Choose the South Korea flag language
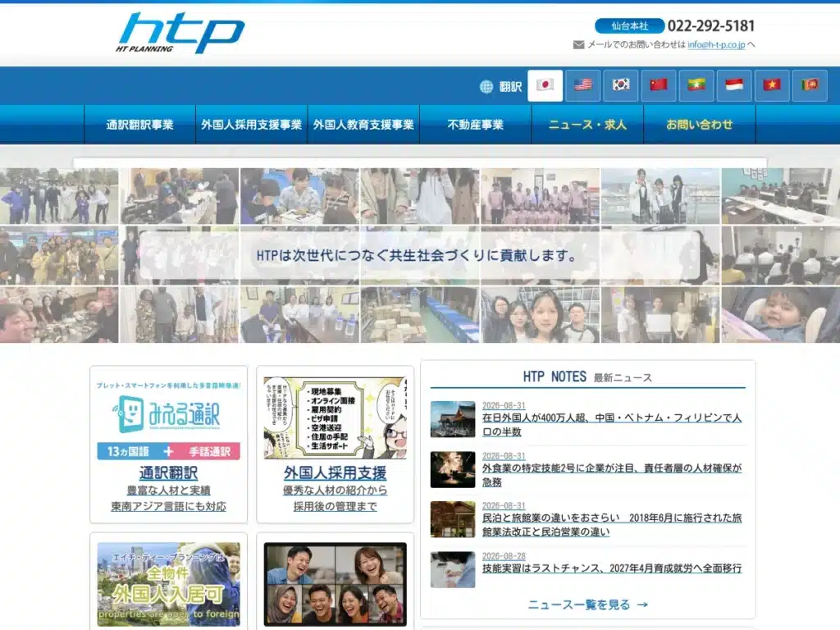This screenshot has width=840, height=630. pos(621,85)
